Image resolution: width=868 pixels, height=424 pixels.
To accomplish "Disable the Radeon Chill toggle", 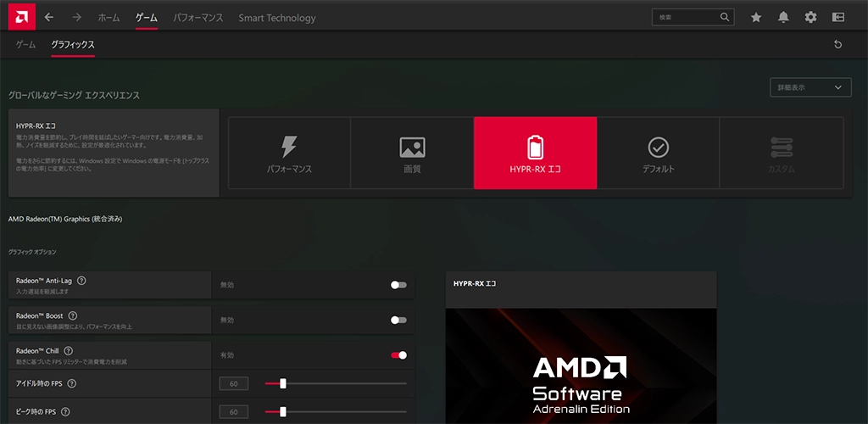I will tap(398, 354).
